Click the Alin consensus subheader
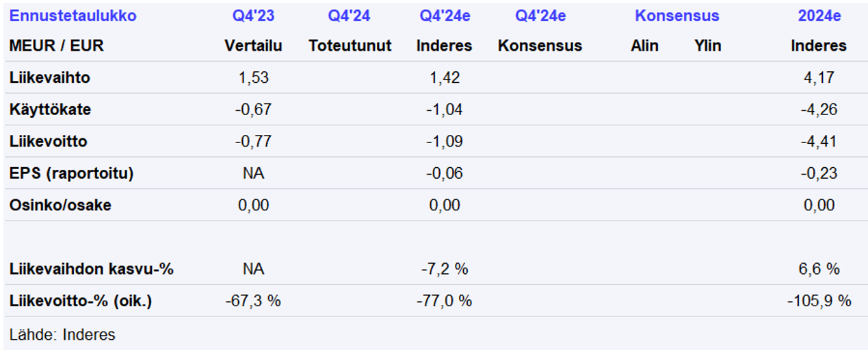Image resolution: width=868 pixels, height=350 pixels. click(644, 46)
